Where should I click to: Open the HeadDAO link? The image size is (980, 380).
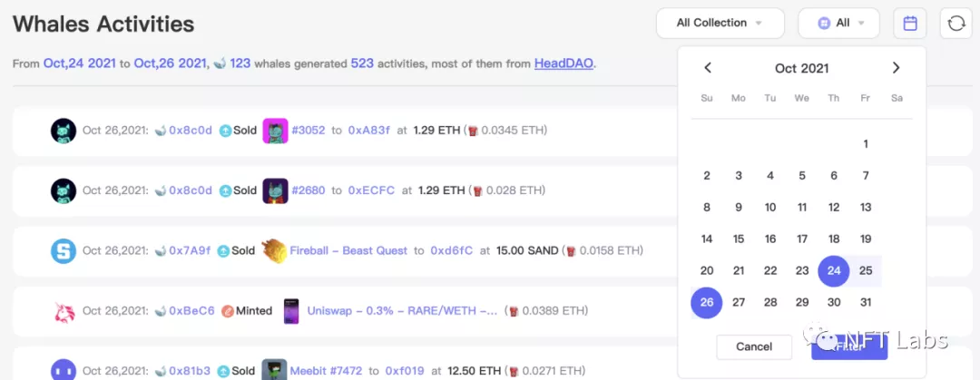pyautogui.click(x=563, y=63)
